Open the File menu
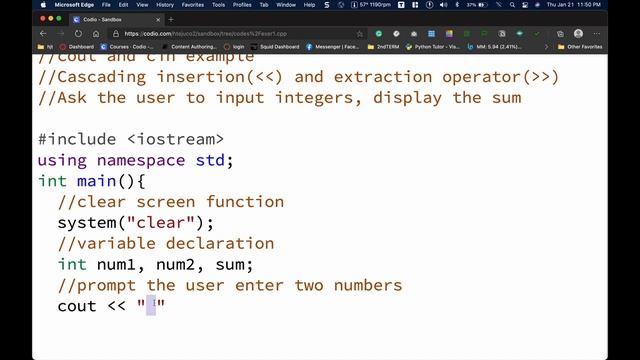Viewport: 640px width, 360px height. point(106,5)
